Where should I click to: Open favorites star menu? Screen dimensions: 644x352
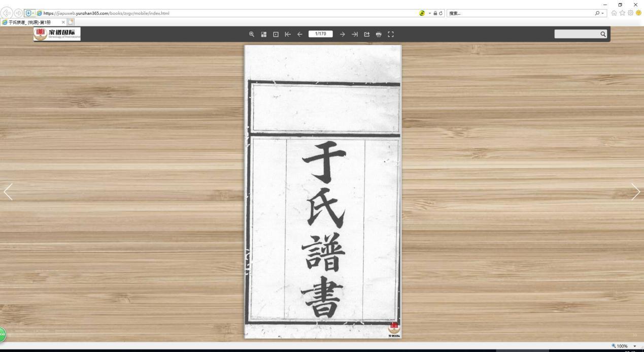[x=623, y=13]
